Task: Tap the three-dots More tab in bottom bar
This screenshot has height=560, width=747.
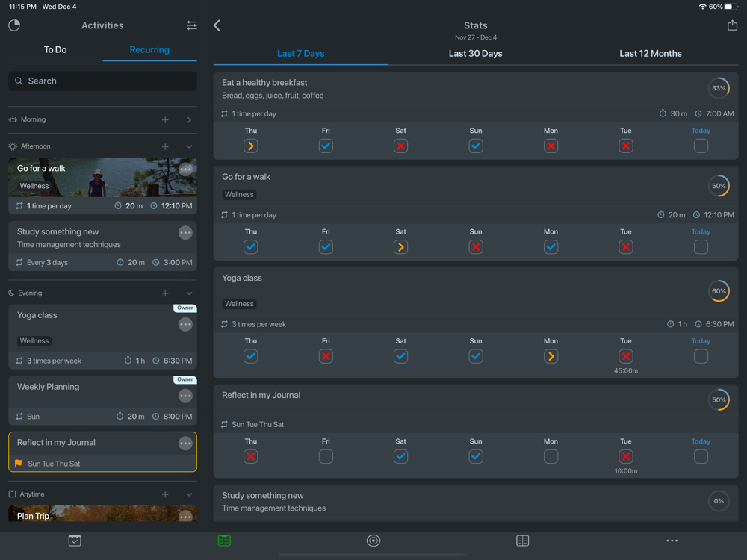Action: point(672,541)
